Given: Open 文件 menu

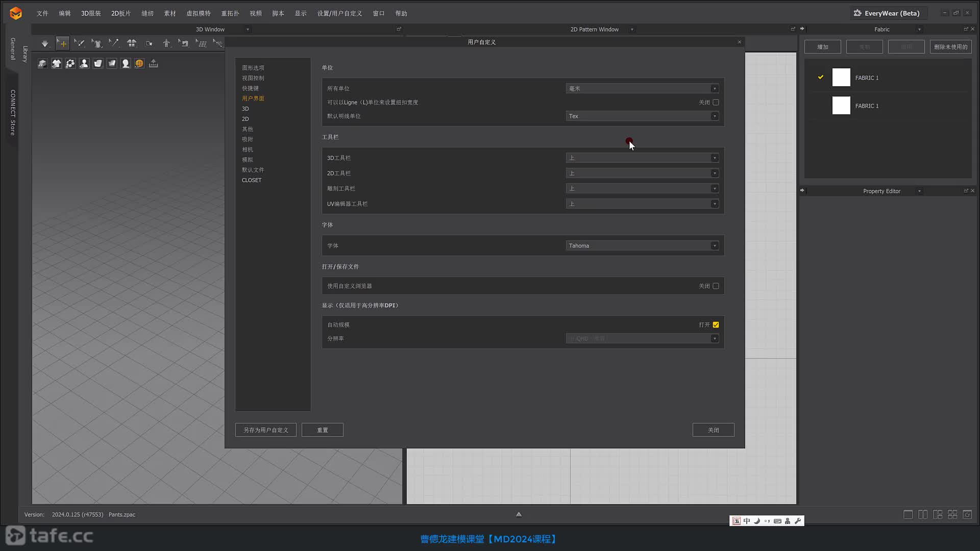Looking at the screenshot, I should coord(42,13).
